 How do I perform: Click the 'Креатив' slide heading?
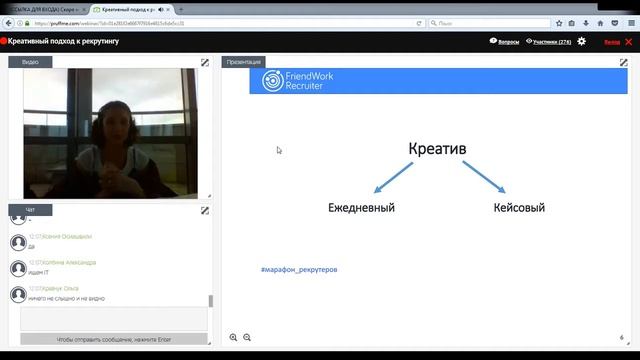click(x=437, y=149)
